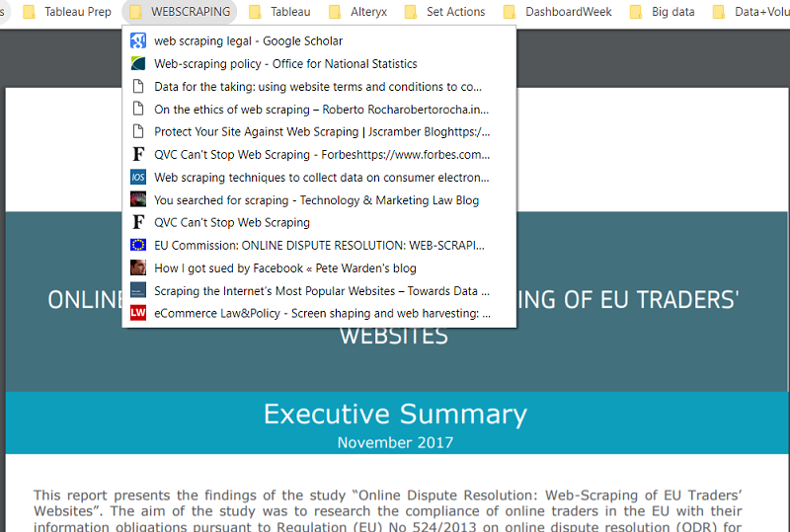Click the Big data folder icon
790x532 pixels.
[636, 12]
